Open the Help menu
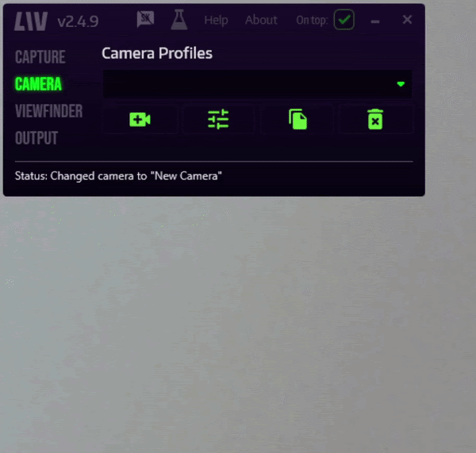 click(216, 21)
